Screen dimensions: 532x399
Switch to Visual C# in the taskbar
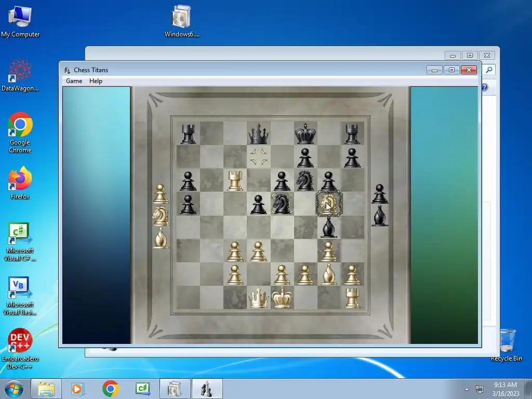pos(142,389)
